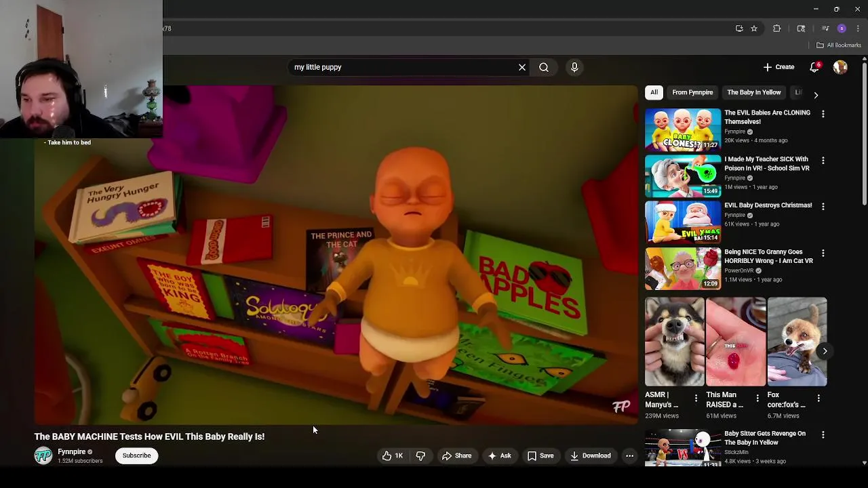The width and height of the screenshot is (868, 488).
Task: Open Chrome media control icon
Action: pyautogui.click(x=825, y=28)
